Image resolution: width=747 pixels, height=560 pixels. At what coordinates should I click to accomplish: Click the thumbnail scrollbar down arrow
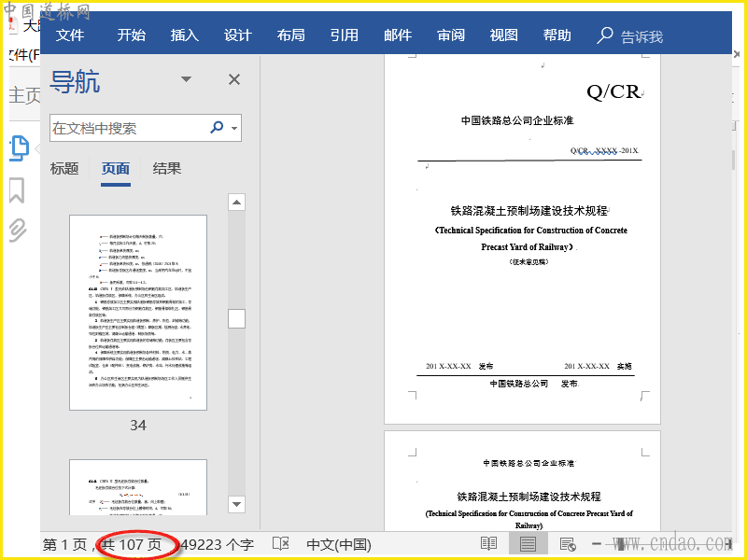[237, 504]
